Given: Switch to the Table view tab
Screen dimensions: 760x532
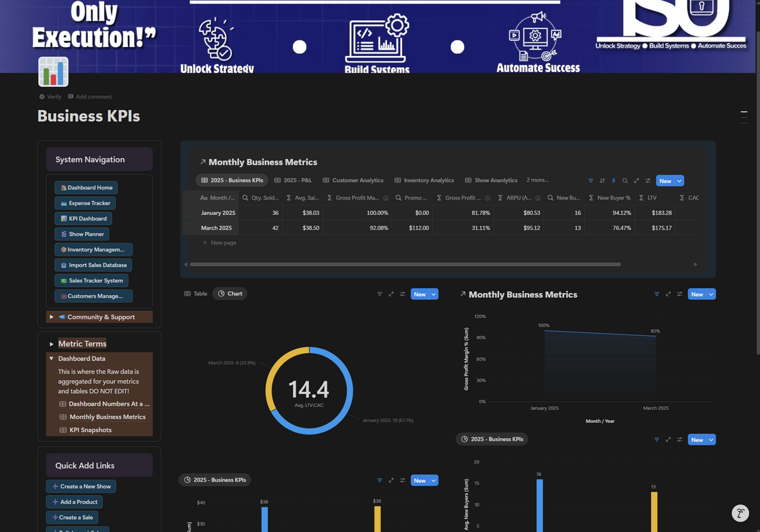Looking at the screenshot, I should tap(196, 294).
